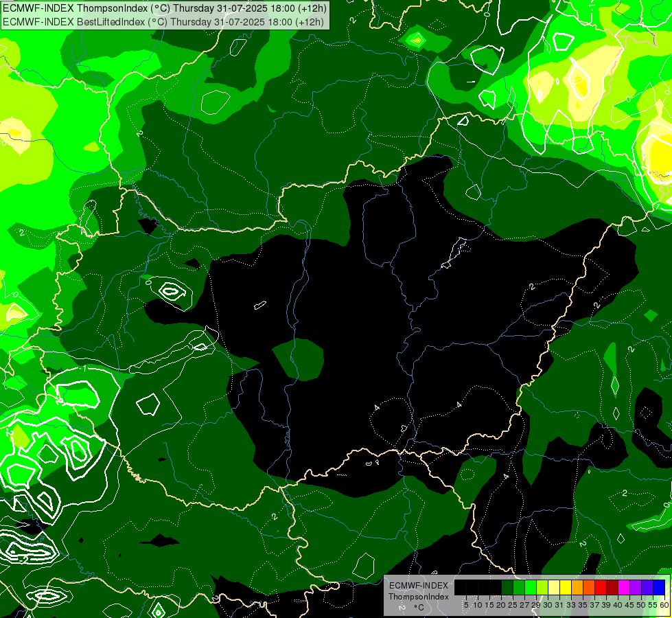Select the black 5–10 legend swatch

pos(472,587)
